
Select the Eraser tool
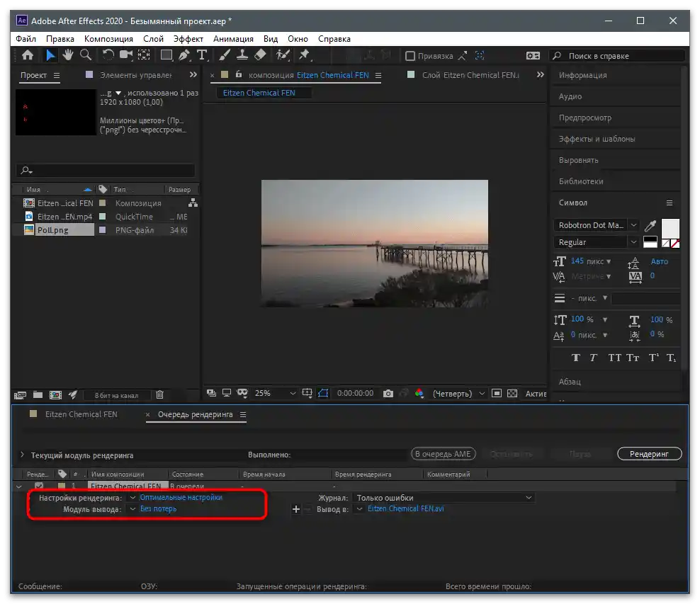(x=260, y=55)
